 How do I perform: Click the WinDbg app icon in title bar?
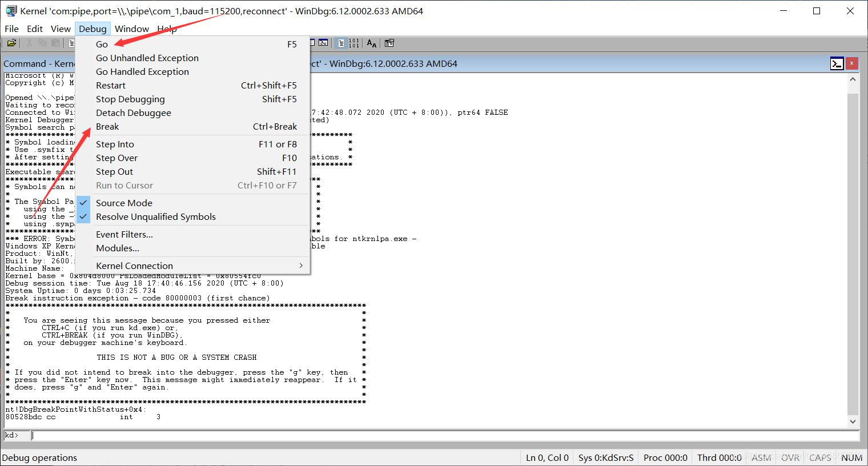[11, 11]
